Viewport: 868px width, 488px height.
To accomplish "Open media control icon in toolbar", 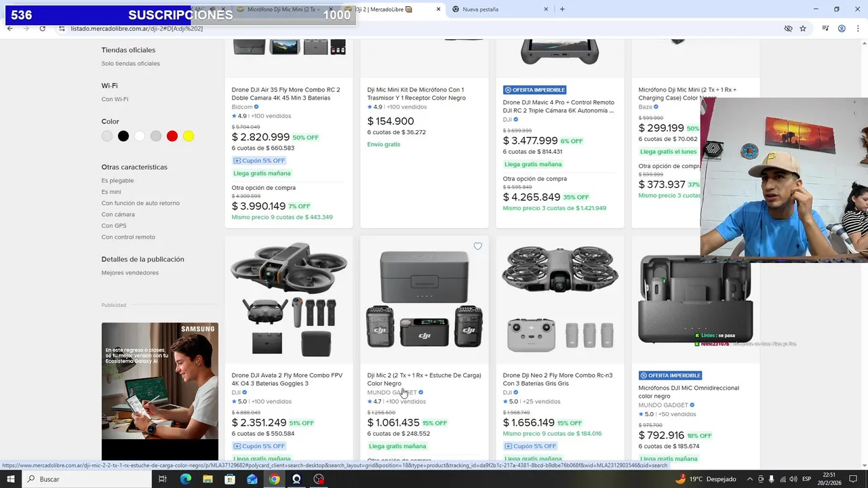I will (825, 28).
